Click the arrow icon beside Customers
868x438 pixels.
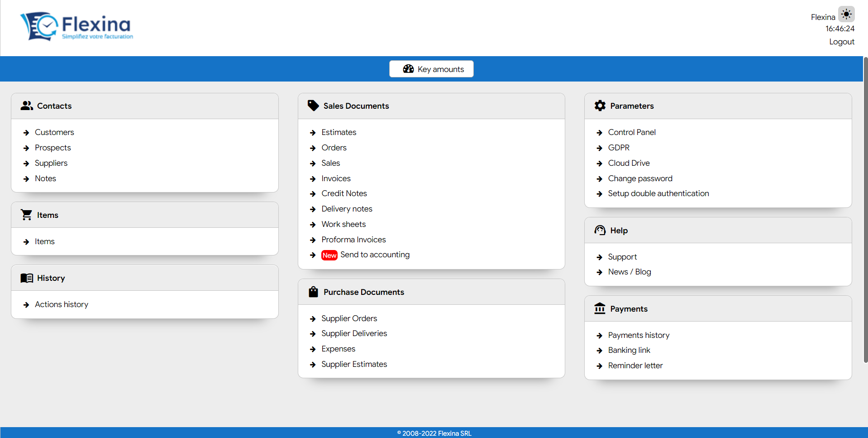(26, 133)
